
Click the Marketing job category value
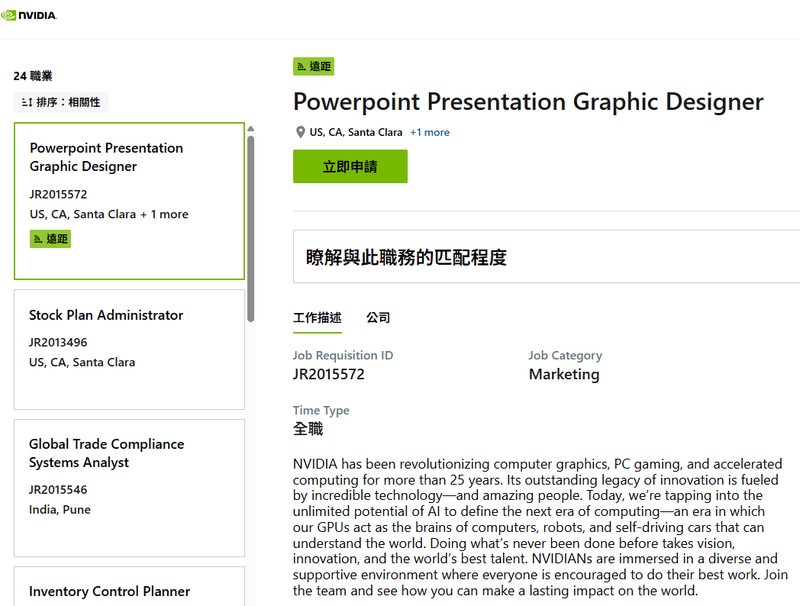564,374
